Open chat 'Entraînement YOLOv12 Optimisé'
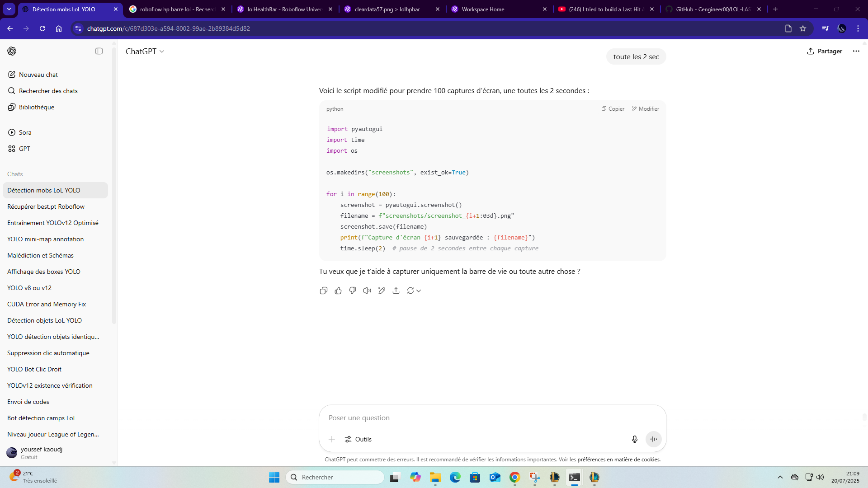 point(56,223)
